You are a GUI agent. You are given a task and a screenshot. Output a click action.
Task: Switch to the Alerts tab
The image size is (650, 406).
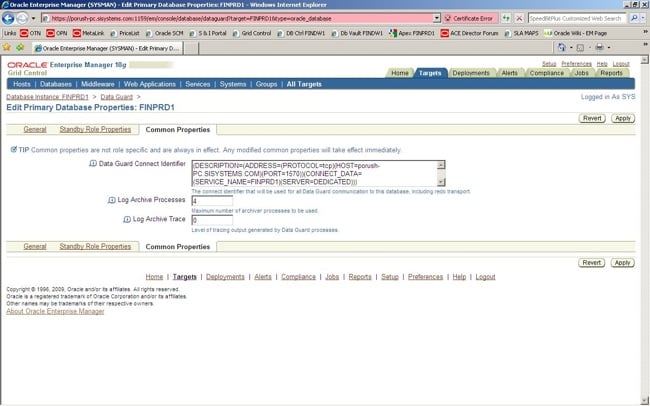[x=509, y=73]
